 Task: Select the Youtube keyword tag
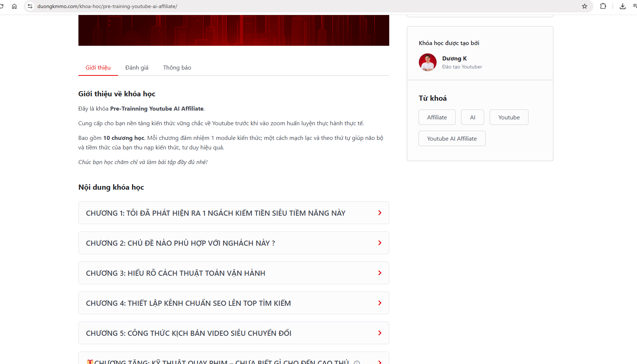[509, 118]
